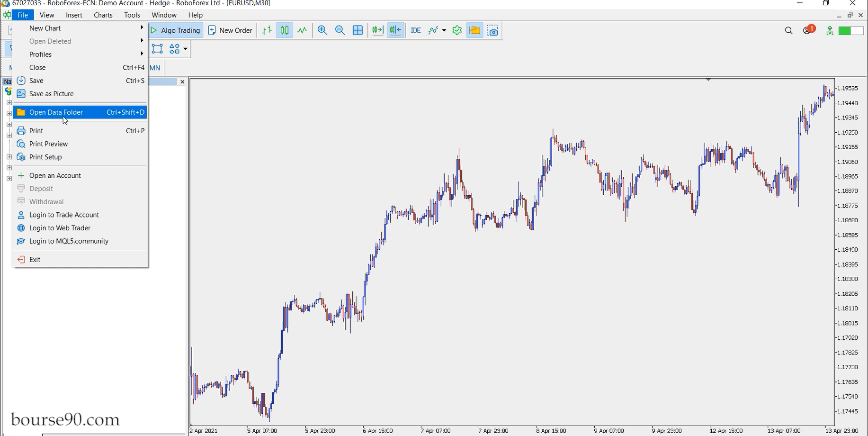Click the zoom out magnifier icon
Viewport: 868px width, 436px height.
pos(340,30)
